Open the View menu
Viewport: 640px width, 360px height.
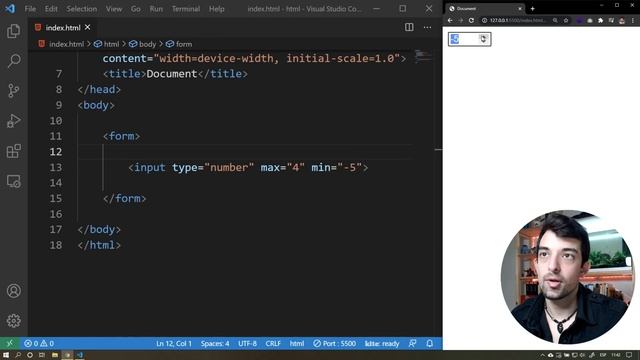click(114, 9)
